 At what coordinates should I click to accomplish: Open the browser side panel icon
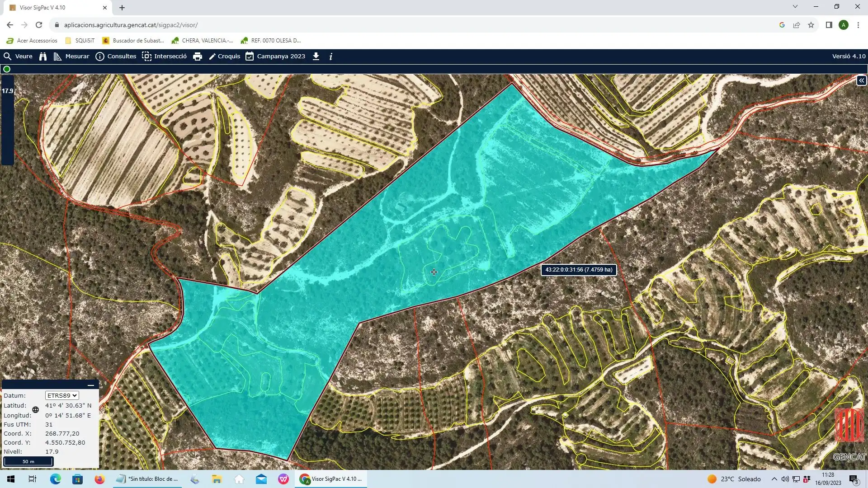click(829, 25)
